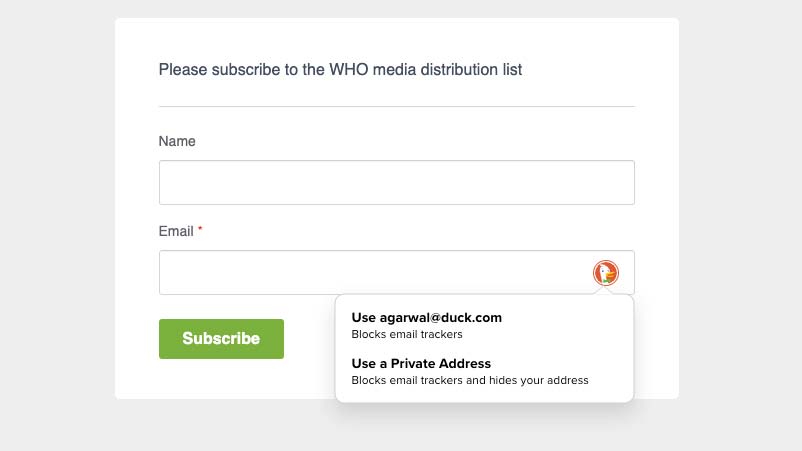Image resolution: width=802 pixels, height=451 pixels.
Task: Click the Name field label
Action: tap(177, 141)
